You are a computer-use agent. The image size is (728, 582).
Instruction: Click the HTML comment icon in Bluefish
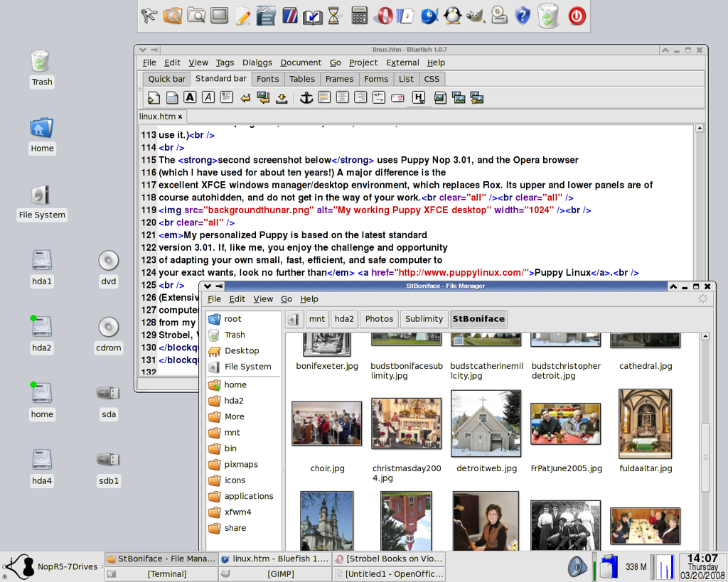pyautogui.click(x=379, y=97)
